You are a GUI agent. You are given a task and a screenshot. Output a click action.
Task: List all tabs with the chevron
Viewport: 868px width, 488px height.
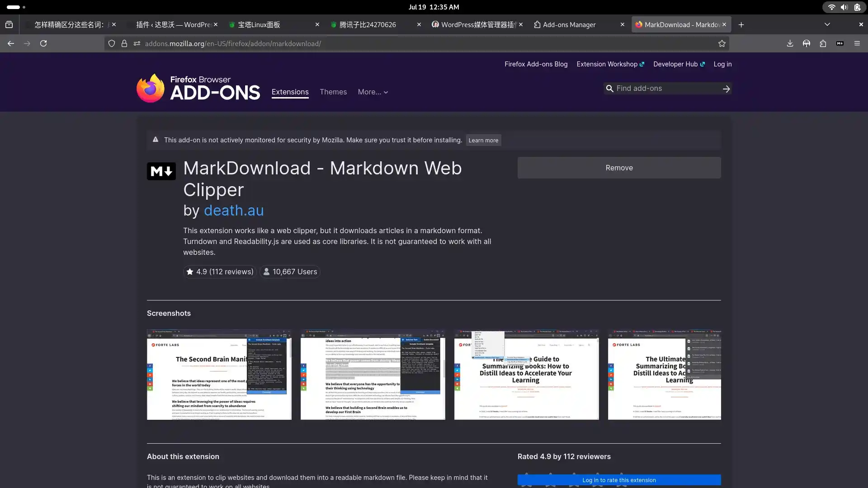coord(827,24)
